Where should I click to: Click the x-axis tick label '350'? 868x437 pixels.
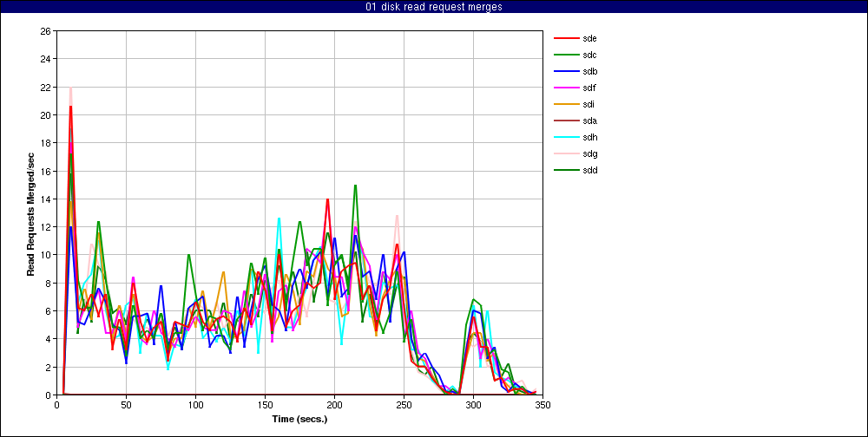[543, 405]
